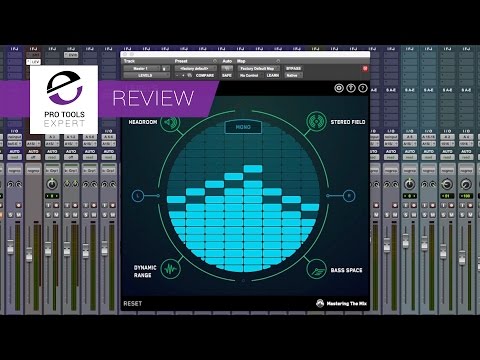Open the Preset circle menu icon
Image resolution: width=480 pixels, height=360 pixels.
[x=215, y=61]
